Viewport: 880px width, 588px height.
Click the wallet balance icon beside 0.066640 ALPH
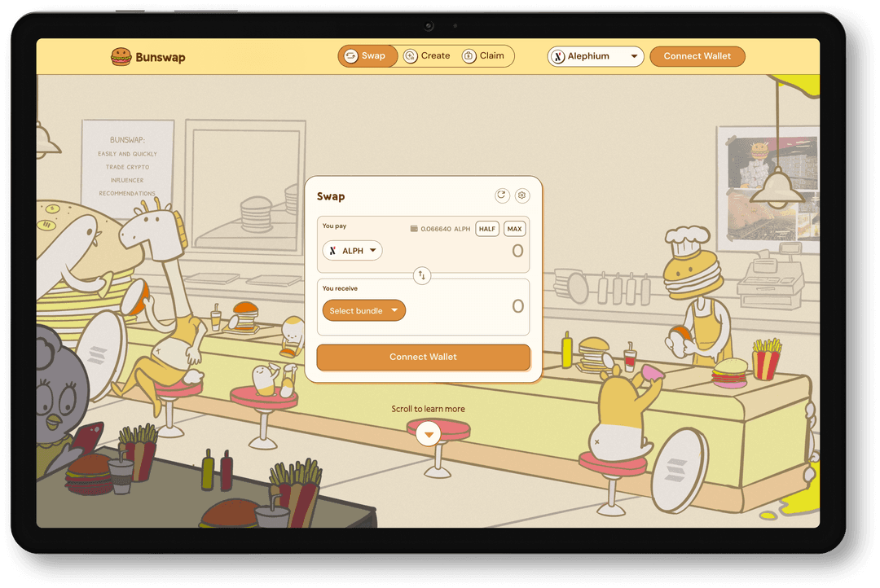(x=414, y=229)
